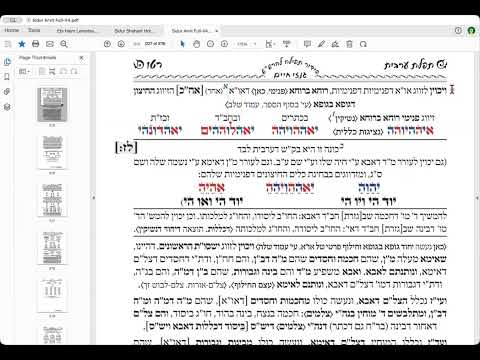Rotate pages clockwise in thumbnail panel

74,71
